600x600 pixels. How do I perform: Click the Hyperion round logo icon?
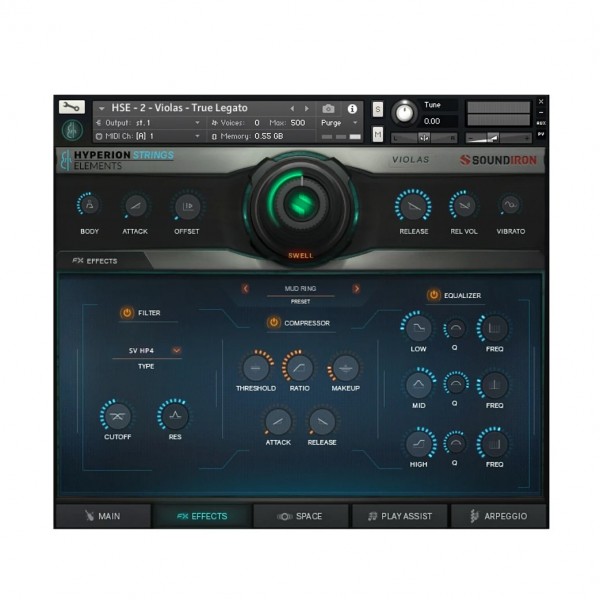[x=72, y=130]
